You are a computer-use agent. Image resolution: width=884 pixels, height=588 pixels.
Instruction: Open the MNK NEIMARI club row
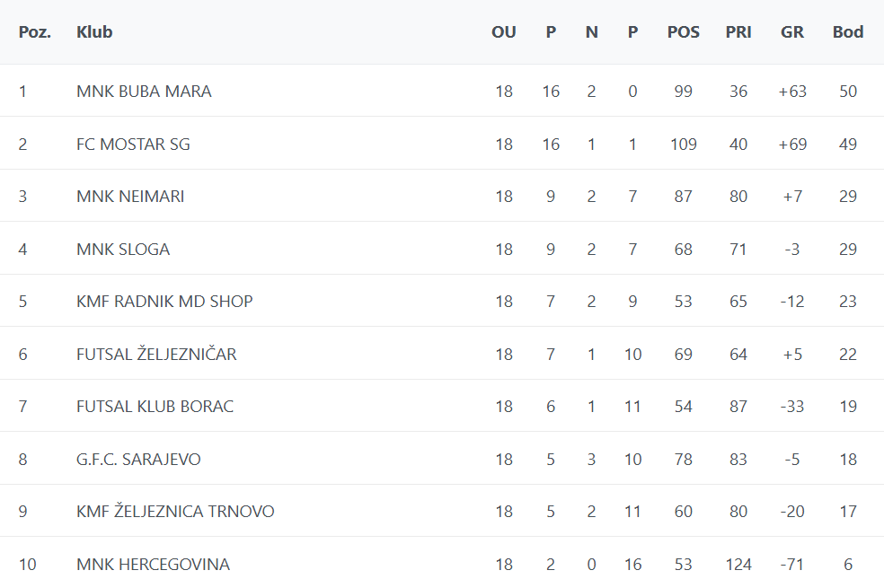tap(130, 197)
